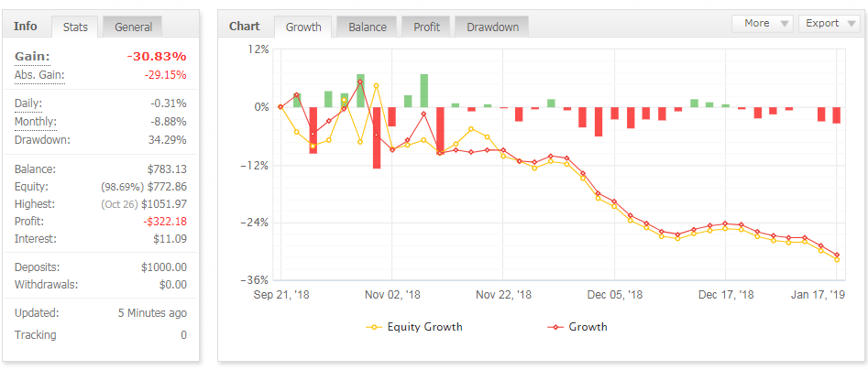Select the Growth chart tab

(x=303, y=27)
